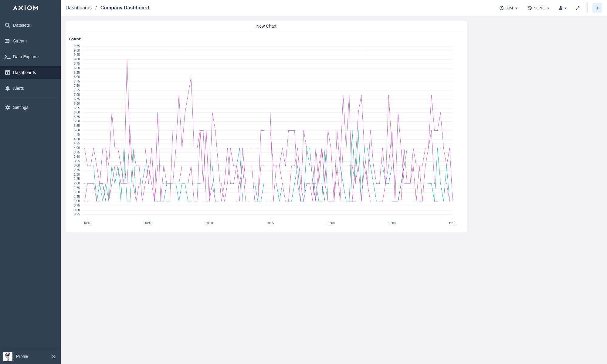Click the 18:55 time axis marker
The image size is (607, 364).
[270, 223]
